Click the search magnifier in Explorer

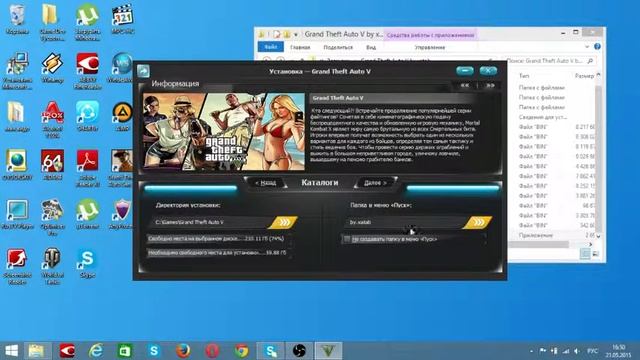[x=590, y=61]
